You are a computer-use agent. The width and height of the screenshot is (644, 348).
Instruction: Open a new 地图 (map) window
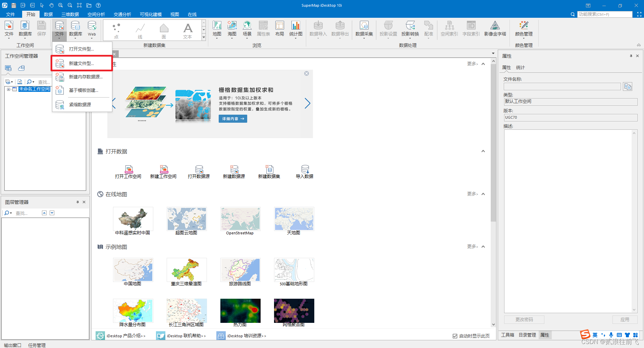(x=216, y=29)
